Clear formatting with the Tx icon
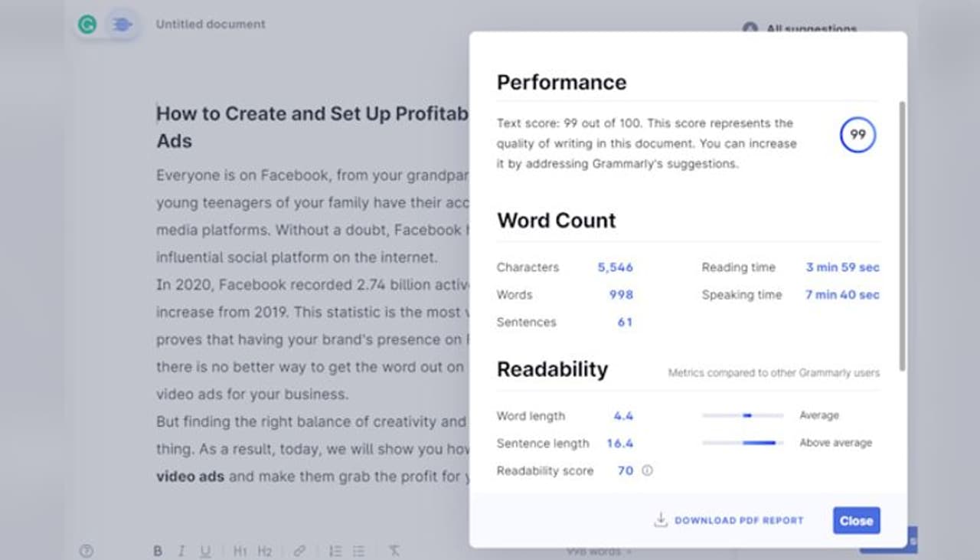 point(394,551)
